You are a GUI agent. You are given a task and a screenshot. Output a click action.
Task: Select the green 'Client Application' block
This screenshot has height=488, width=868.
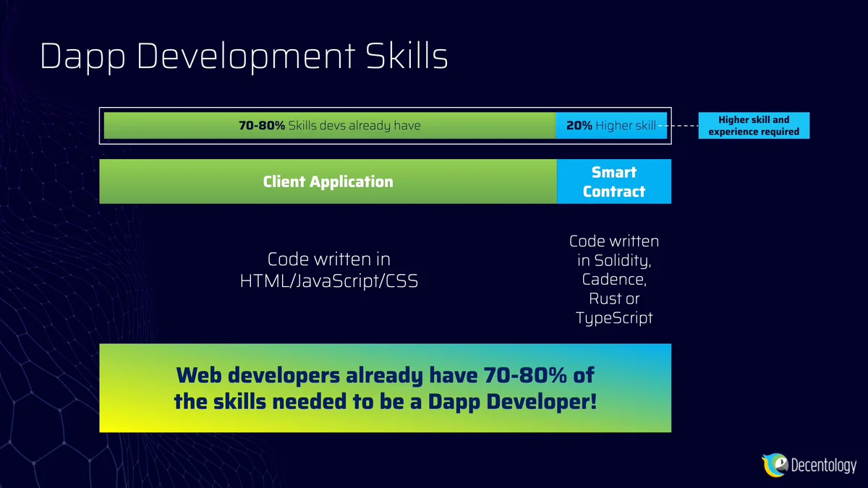[x=328, y=181]
